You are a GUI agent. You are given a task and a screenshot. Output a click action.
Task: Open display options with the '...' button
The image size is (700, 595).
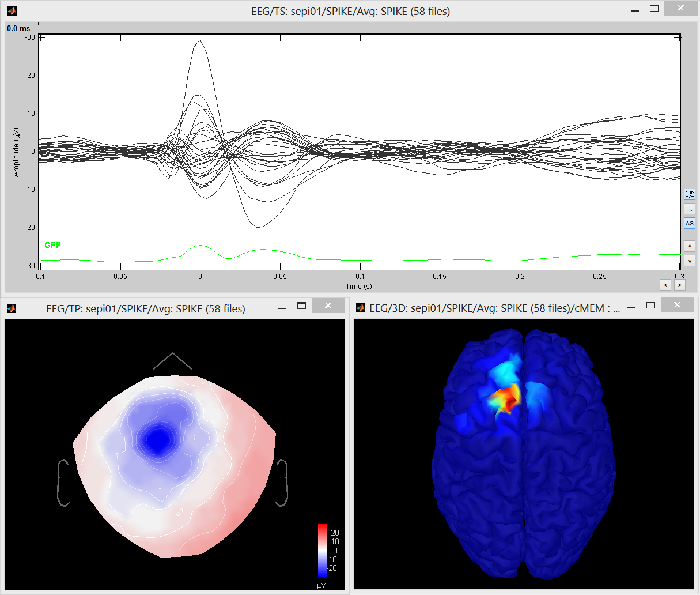(690, 209)
